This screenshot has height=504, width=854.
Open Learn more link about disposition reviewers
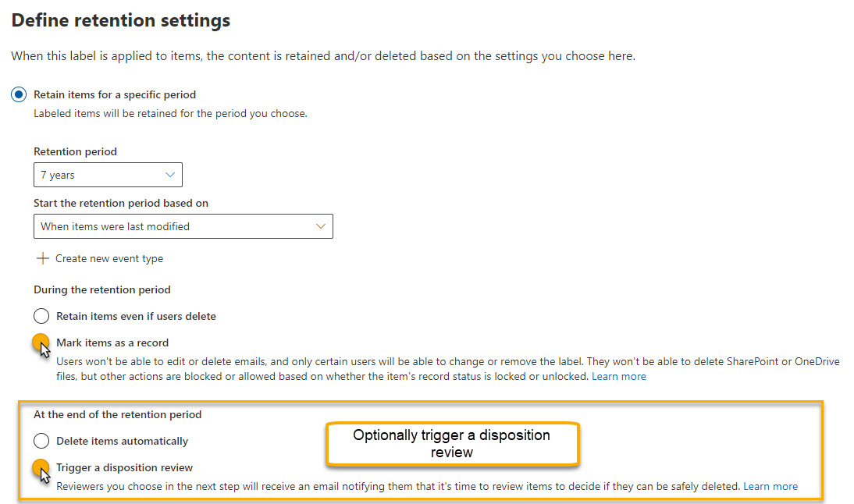click(x=770, y=486)
